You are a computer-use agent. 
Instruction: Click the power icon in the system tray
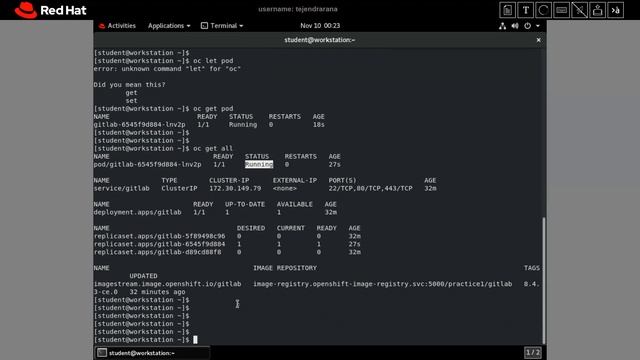[x=527, y=26]
